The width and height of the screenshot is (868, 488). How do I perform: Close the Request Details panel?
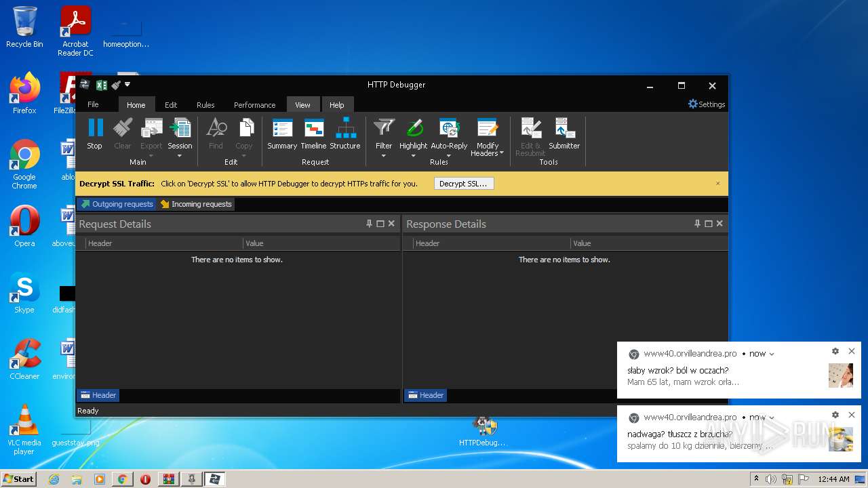[x=391, y=224]
